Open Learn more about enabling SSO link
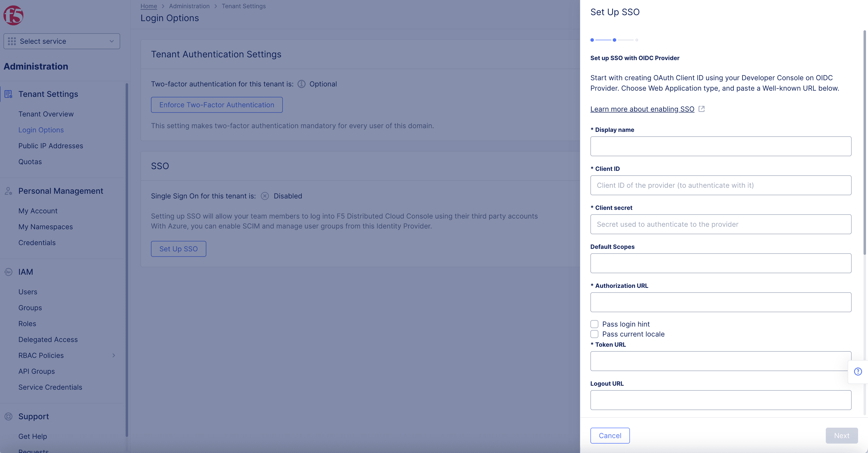868x453 pixels. [642, 109]
